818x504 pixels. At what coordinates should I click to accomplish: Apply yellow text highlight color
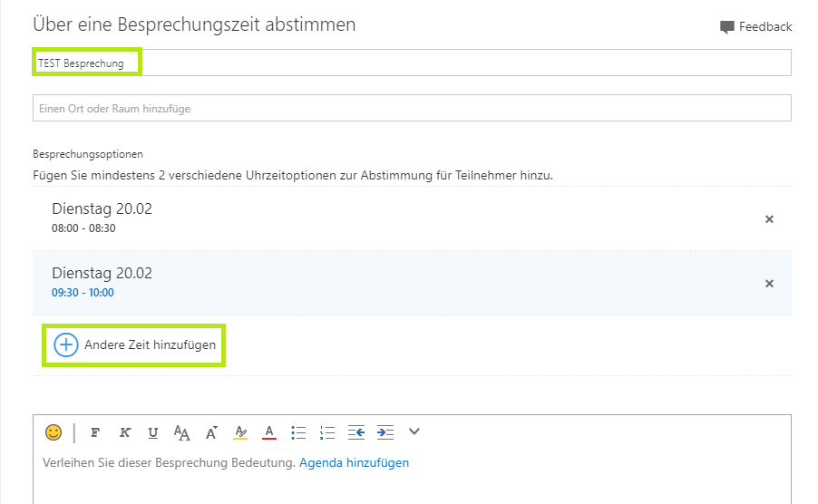point(239,432)
